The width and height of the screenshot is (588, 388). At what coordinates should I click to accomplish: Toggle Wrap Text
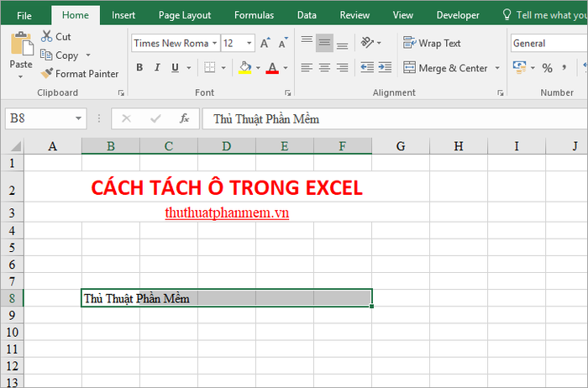point(432,43)
